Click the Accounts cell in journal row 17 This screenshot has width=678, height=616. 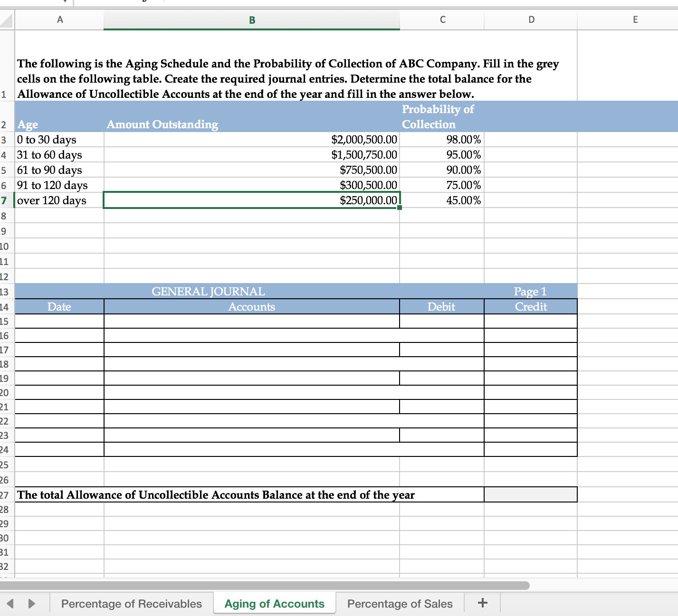tap(252, 350)
